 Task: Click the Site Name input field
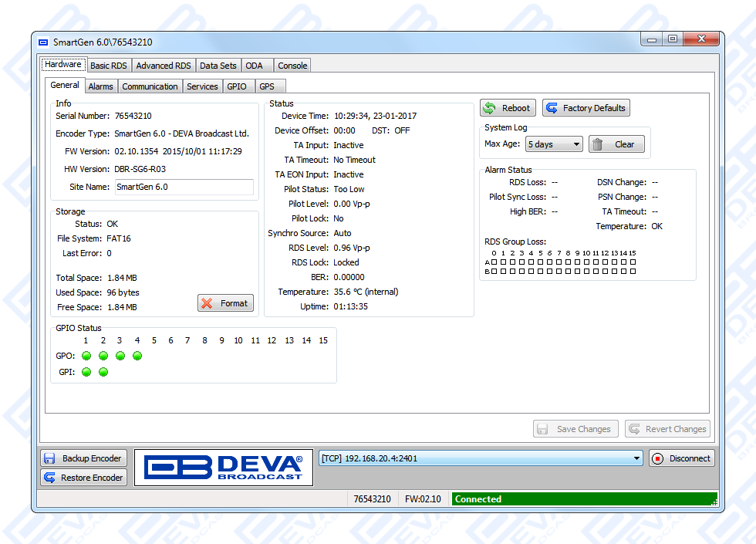pyautogui.click(x=184, y=187)
